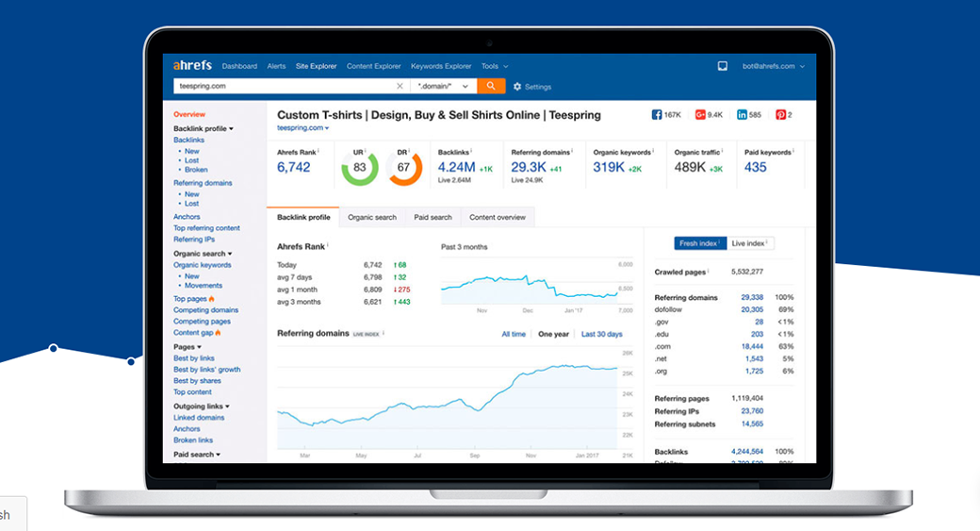The width and height of the screenshot is (980, 531).
Task: Click the ahrefs logo
Action: (x=192, y=66)
